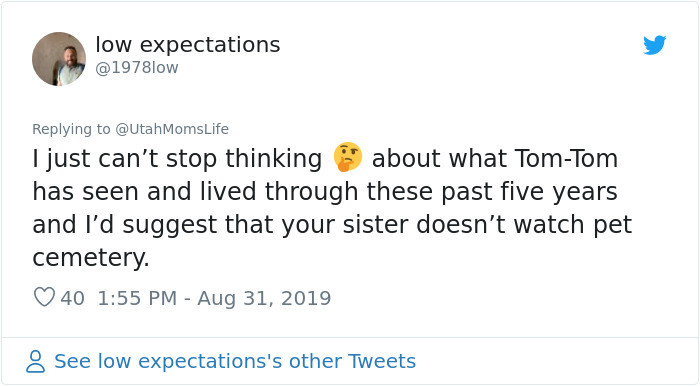The width and height of the screenshot is (700, 386).
Task: Click the tweet text mentioning Tom-Tom
Action: point(332,208)
